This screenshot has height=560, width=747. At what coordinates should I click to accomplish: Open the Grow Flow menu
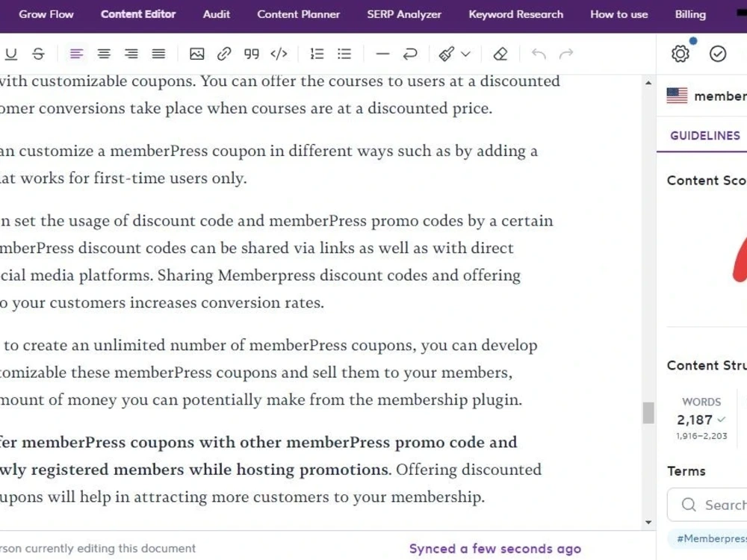pos(46,14)
